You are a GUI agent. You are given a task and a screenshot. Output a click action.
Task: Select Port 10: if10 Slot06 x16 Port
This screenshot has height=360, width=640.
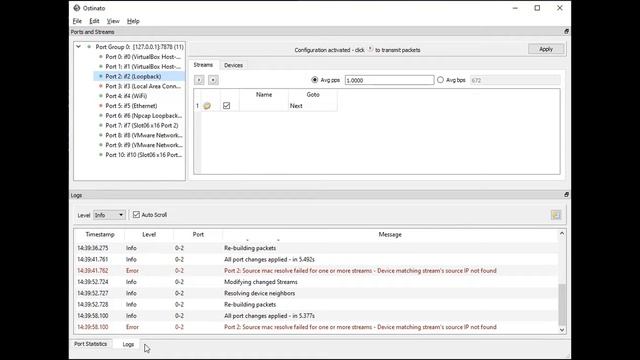click(x=144, y=155)
